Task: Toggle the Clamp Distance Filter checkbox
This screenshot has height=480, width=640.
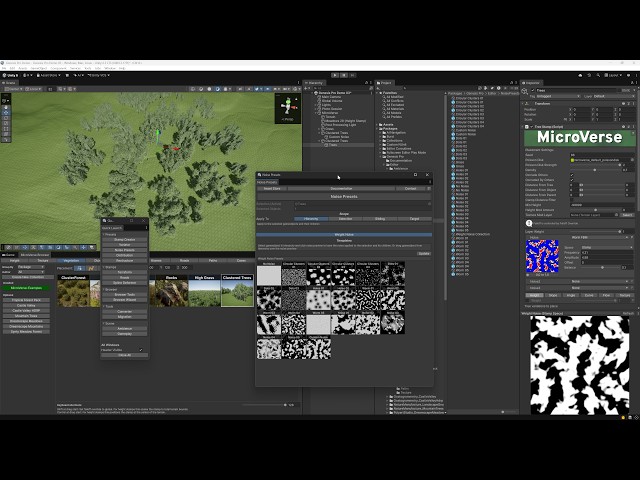Action: (x=572, y=200)
